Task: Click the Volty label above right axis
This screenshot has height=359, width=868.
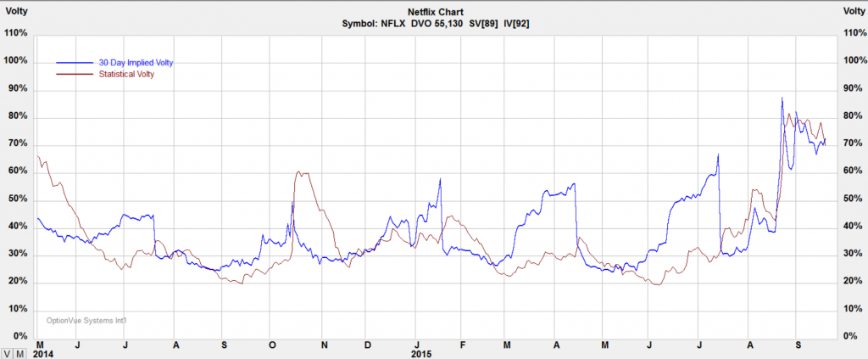Action: coord(853,10)
